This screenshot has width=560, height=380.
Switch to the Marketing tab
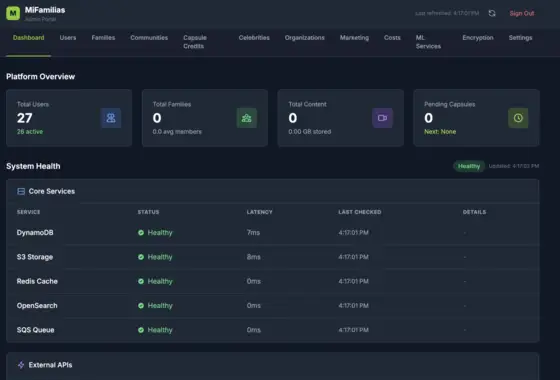pos(354,38)
